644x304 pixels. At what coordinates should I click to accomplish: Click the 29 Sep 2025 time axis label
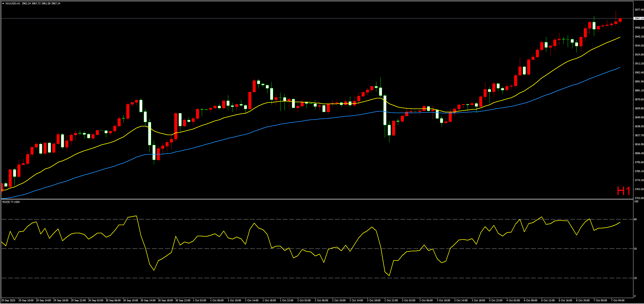click(x=8, y=300)
